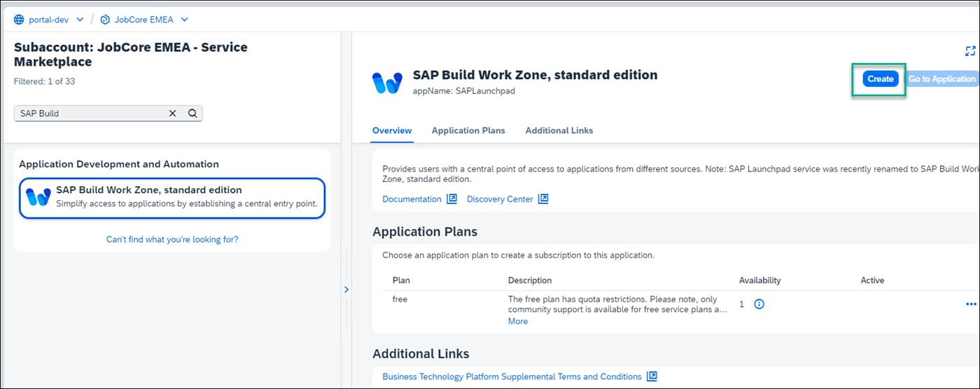
Task: Collapse the side panel using the splitter arrow
Action: [346, 289]
